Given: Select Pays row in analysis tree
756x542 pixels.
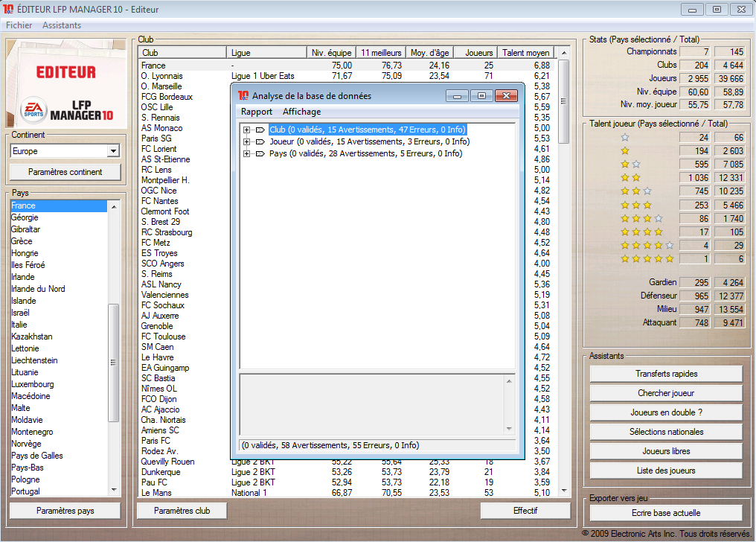Looking at the screenshot, I should [365, 154].
